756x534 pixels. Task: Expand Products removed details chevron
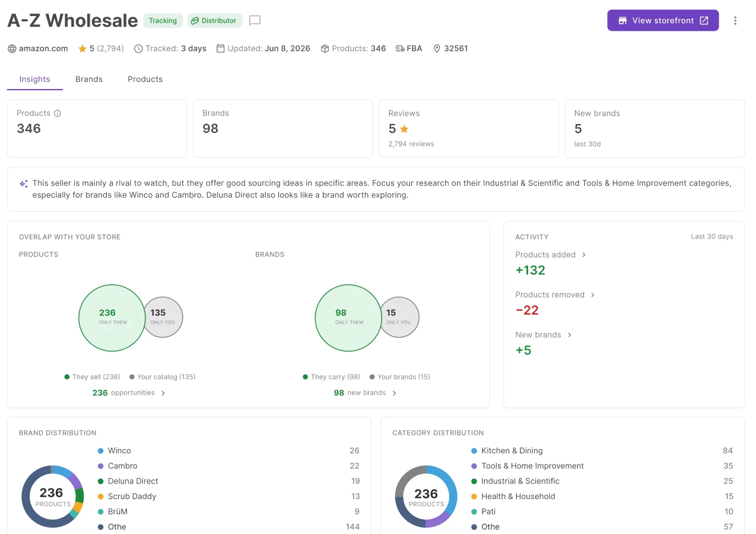click(593, 295)
